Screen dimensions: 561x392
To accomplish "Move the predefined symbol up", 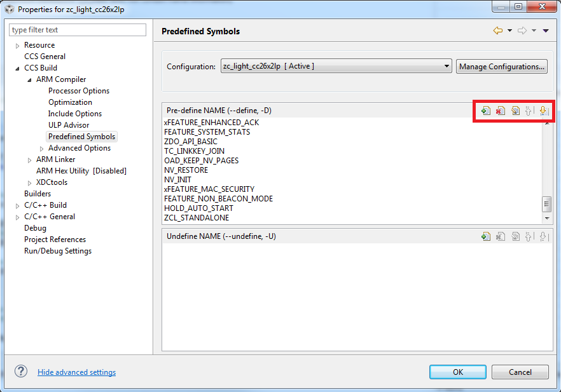I will point(529,110).
